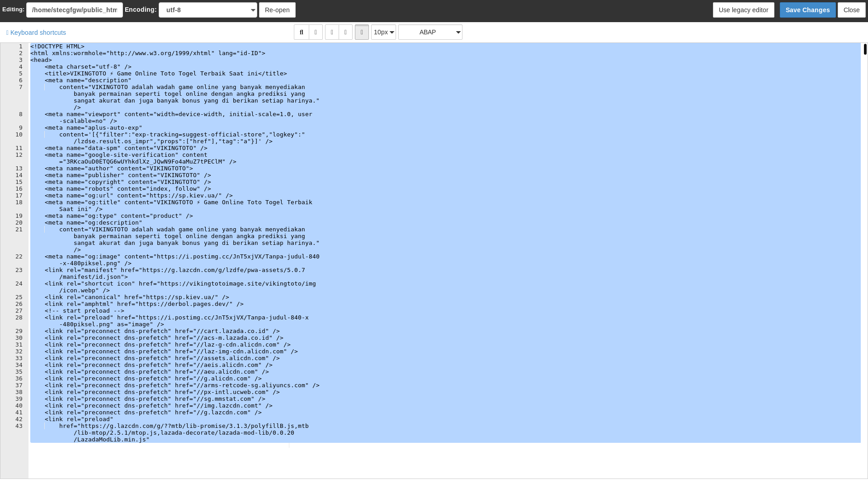This screenshot has height=488, width=868.
Task: Open the utf-8 encoding dropdown
Action: click(208, 10)
